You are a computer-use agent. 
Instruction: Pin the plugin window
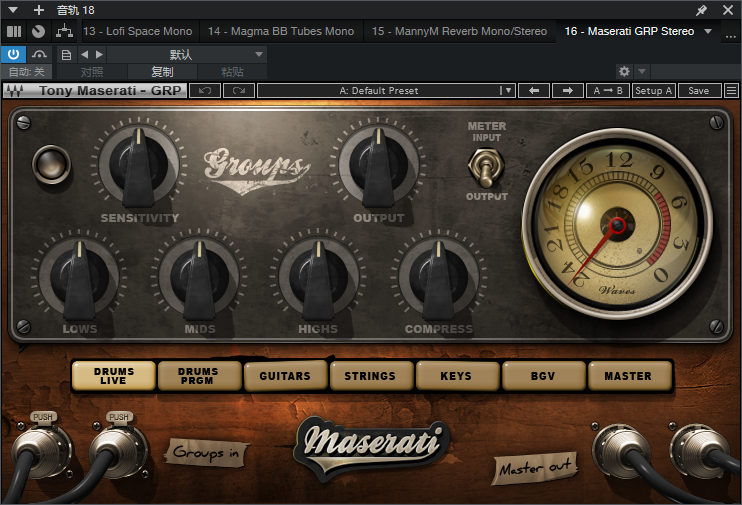click(x=701, y=10)
